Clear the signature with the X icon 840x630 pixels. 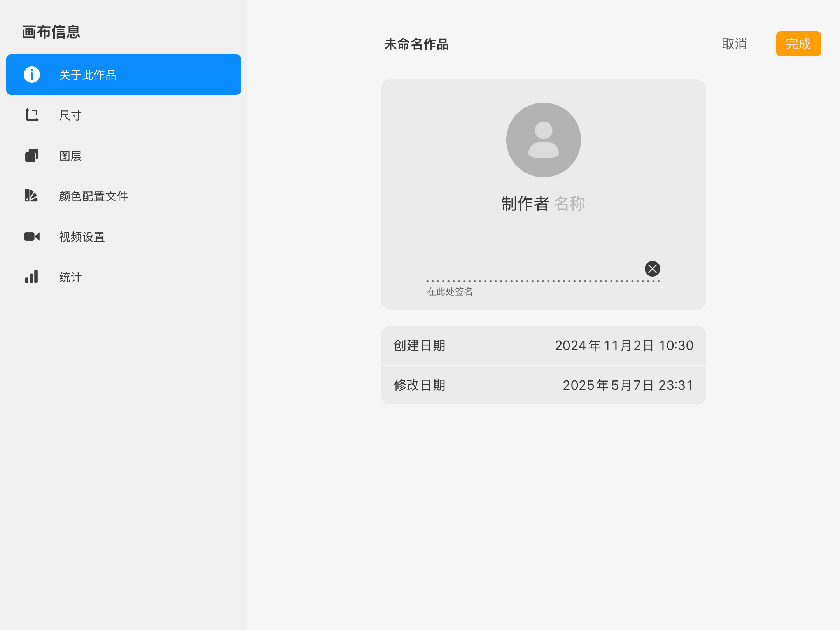pos(653,269)
